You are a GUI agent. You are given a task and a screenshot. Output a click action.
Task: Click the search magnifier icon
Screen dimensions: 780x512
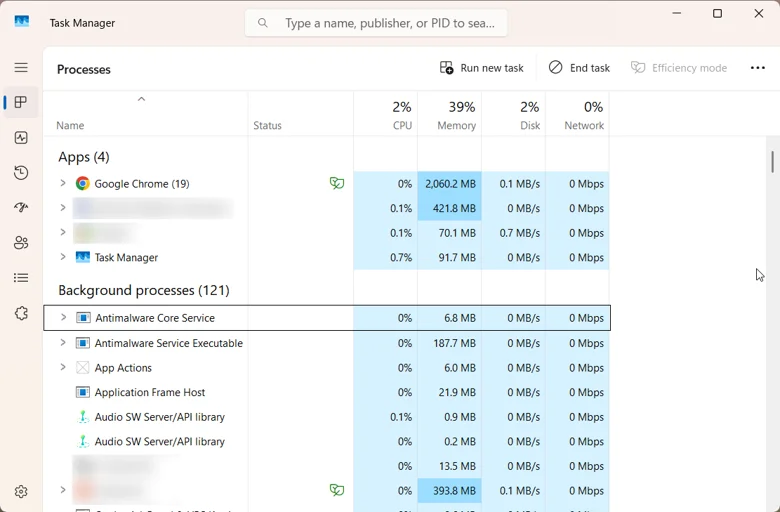tap(263, 23)
